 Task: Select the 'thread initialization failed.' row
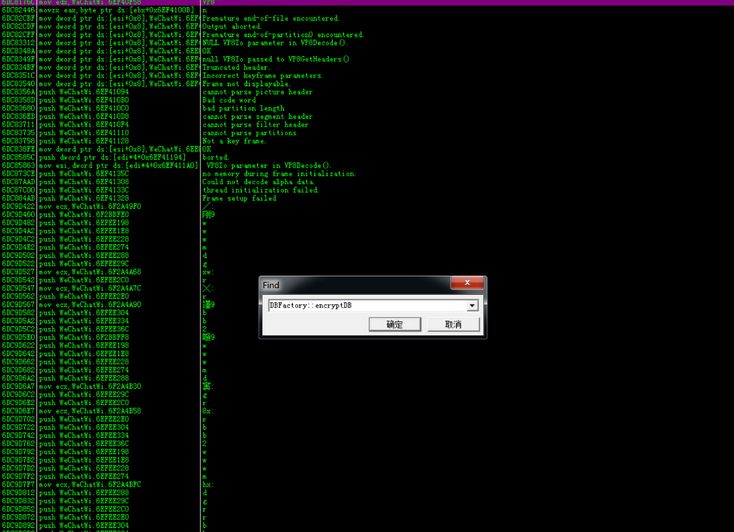(x=367, y=190)
